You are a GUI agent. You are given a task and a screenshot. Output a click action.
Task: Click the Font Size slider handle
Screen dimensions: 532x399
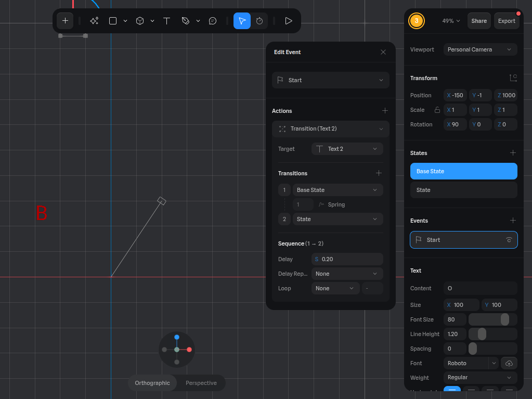505,319
